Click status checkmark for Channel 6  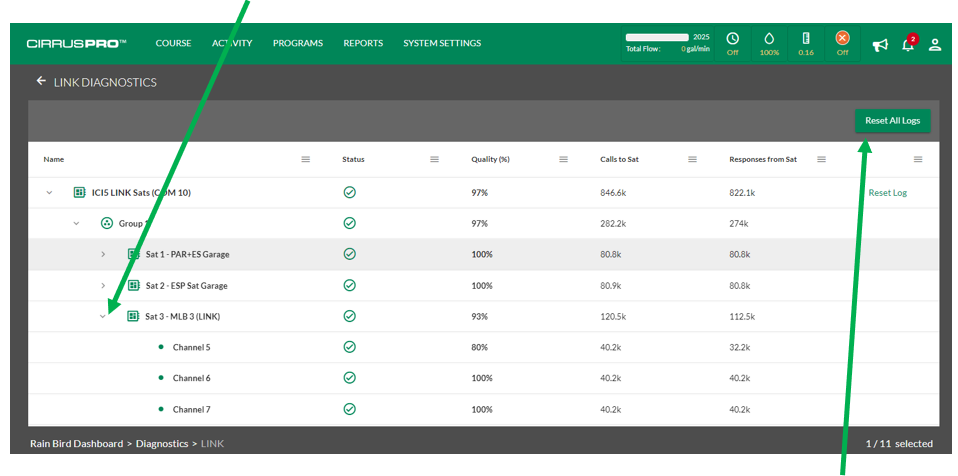pos(349,378)
